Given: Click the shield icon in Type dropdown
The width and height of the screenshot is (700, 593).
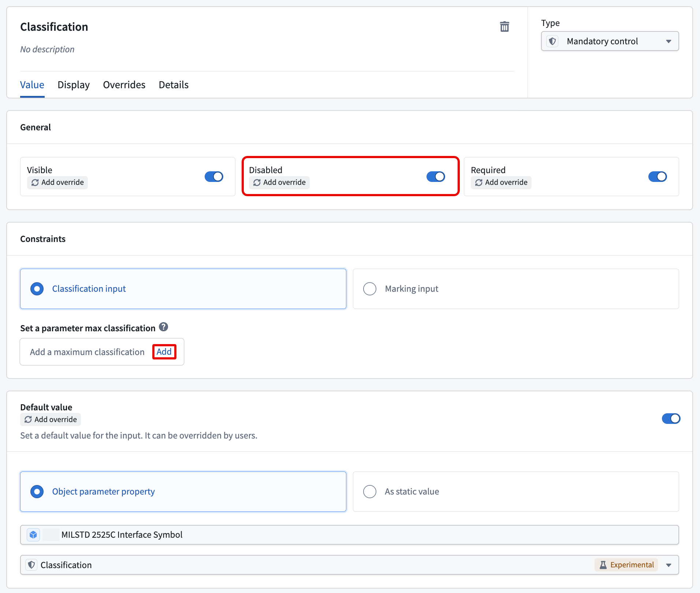Looking at the screenshot, I should coord(552,41).
